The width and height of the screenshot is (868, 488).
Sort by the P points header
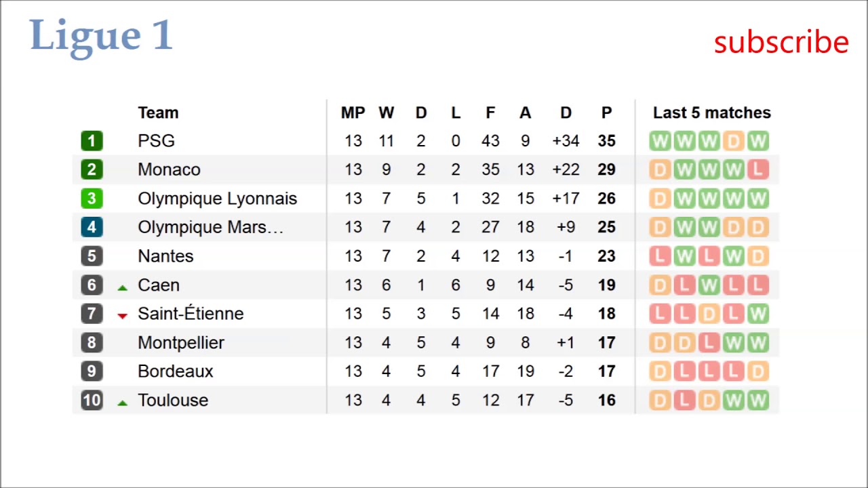click(x=606, y=113)
